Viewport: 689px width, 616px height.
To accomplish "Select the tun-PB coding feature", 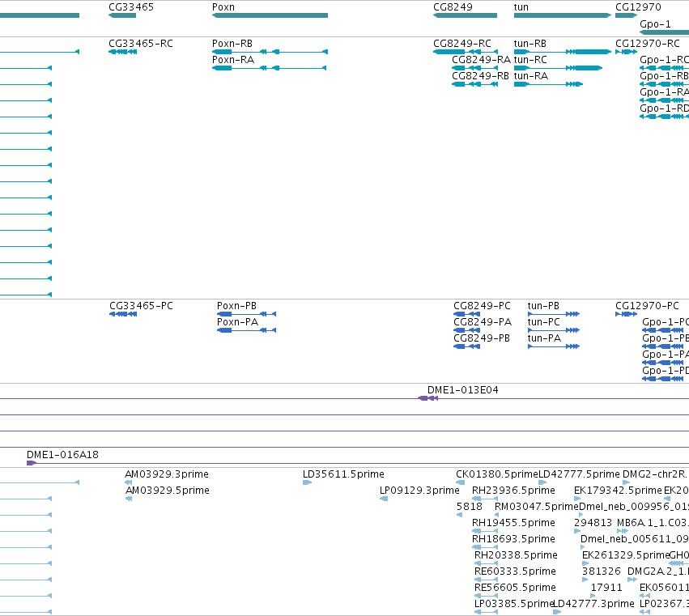I will pos(554,314).
